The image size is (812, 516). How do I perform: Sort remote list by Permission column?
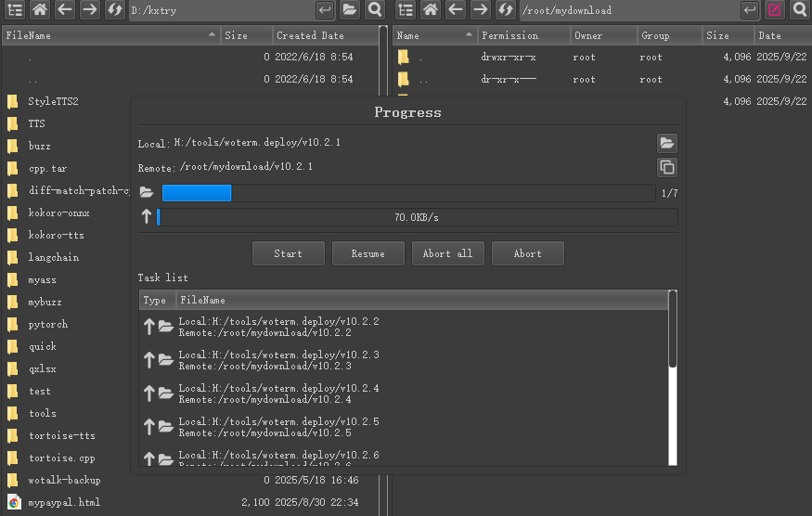pyautogui.click(x=522, y=35)
